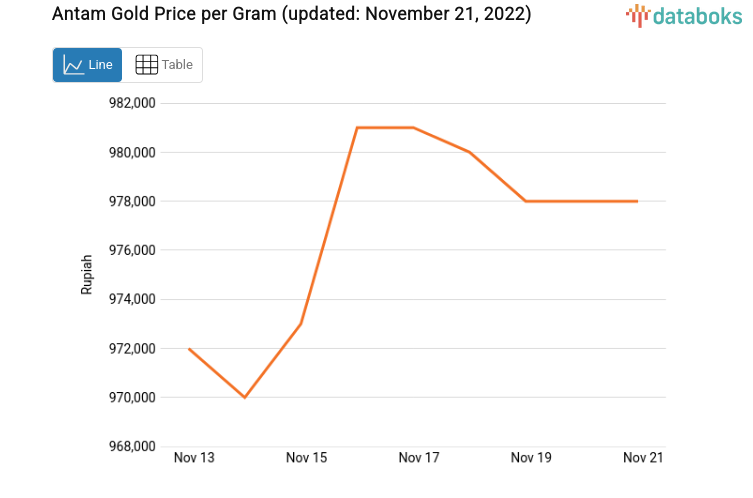Click the 982,000 y-axis label
The height and width of the screenshot is (498, 753).
[x=131, y=104]
